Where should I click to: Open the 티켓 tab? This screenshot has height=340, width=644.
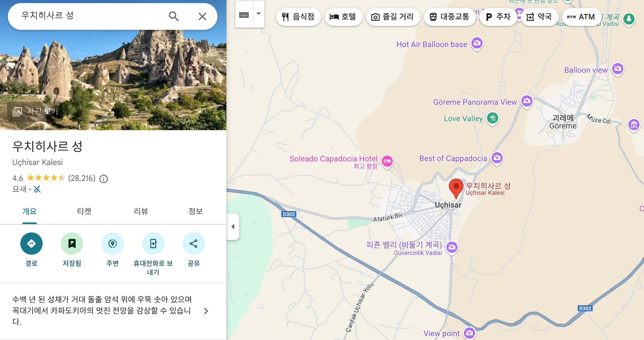pyautogui.click(x=84, y=211)
